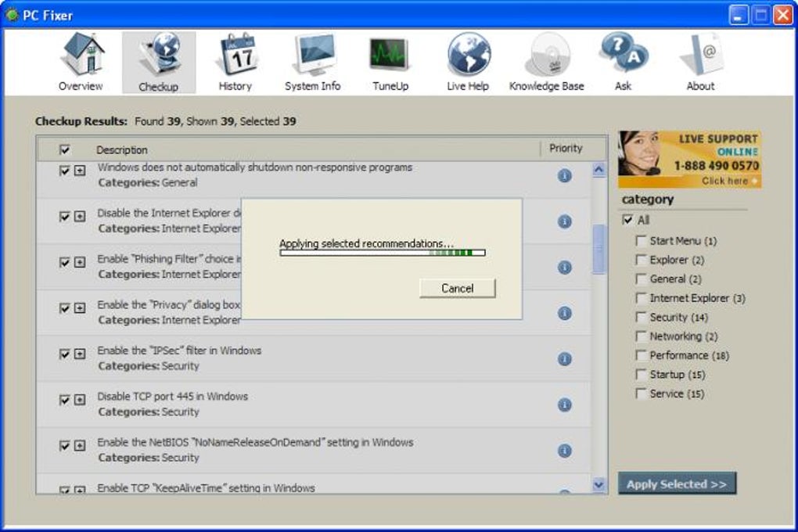
Task: Open the Overview house icon
Action: (x=82, y=55)
